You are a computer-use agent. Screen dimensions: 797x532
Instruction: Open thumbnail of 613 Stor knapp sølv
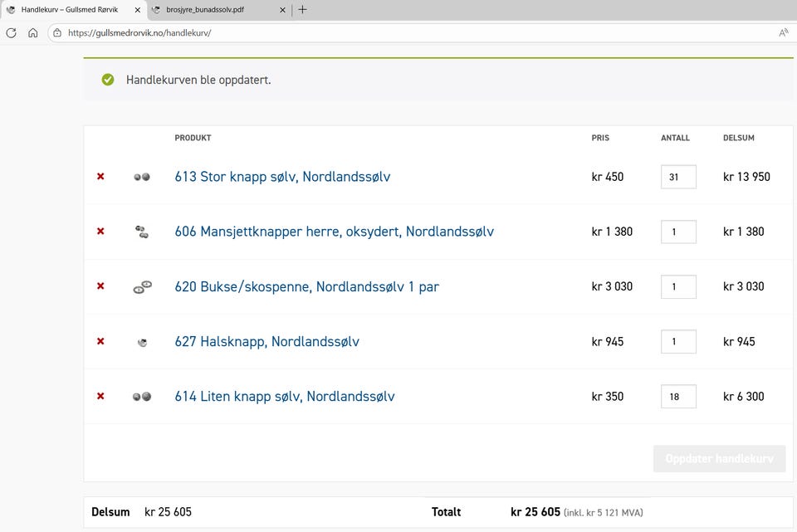click(142, 177)
